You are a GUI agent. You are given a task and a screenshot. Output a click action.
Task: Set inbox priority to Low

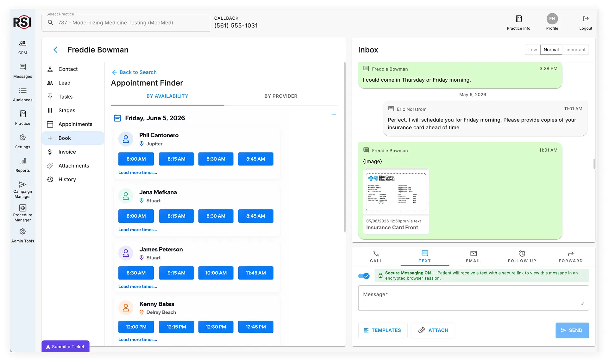532,50
